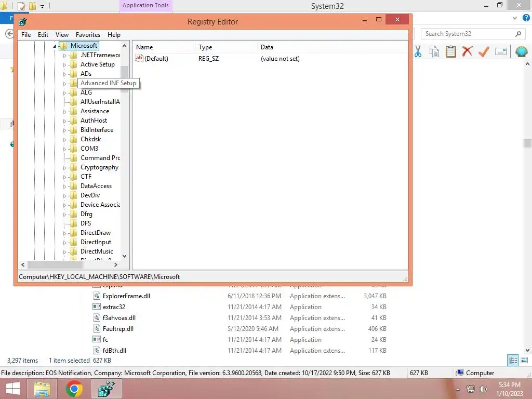
Task: Expand the Cryptography registry key
Action: point(64,168)
